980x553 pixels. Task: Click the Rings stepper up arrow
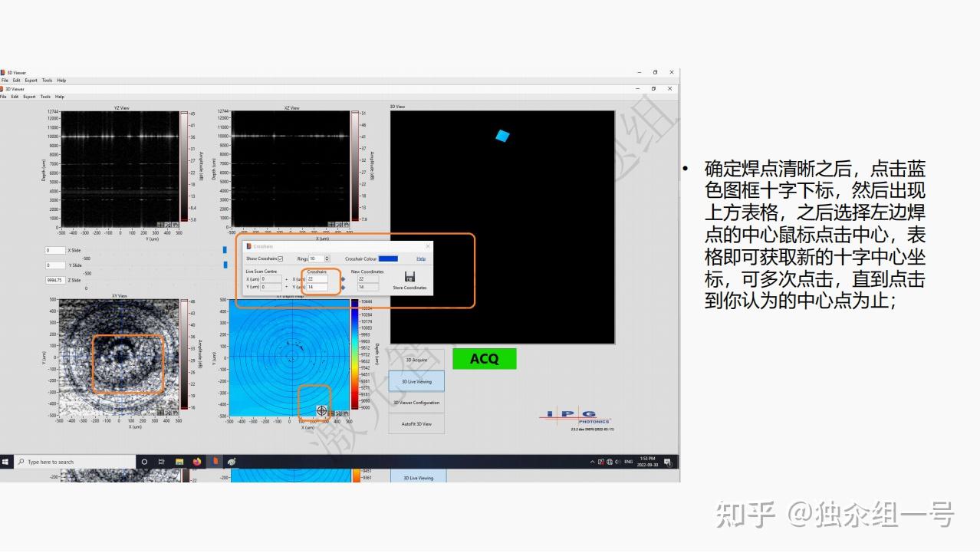tap(327, 255)
